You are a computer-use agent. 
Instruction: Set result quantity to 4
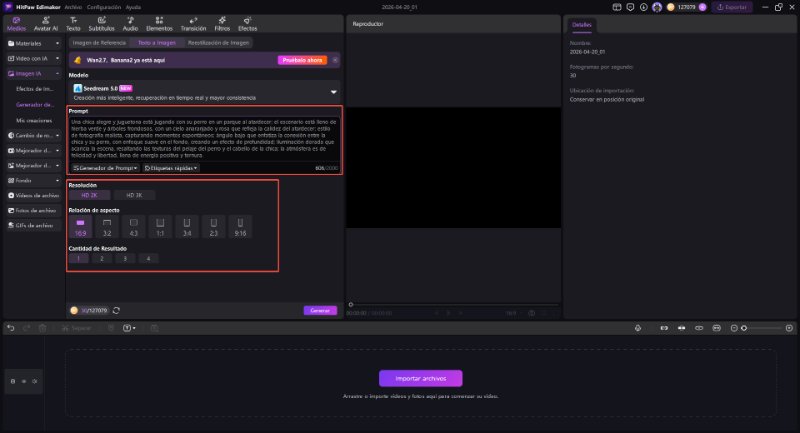pos(148,259)
